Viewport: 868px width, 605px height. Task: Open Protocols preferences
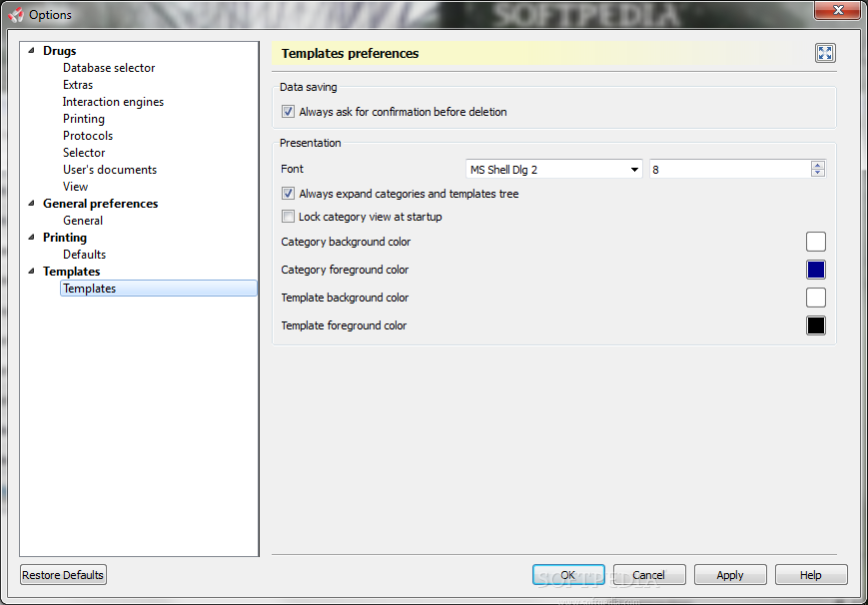click(88, 136)
